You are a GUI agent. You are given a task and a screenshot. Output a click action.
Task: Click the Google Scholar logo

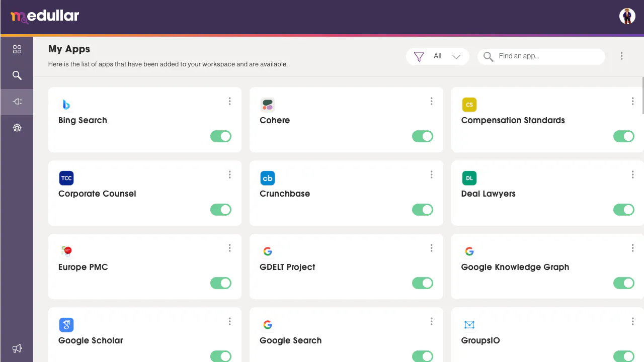66,325
